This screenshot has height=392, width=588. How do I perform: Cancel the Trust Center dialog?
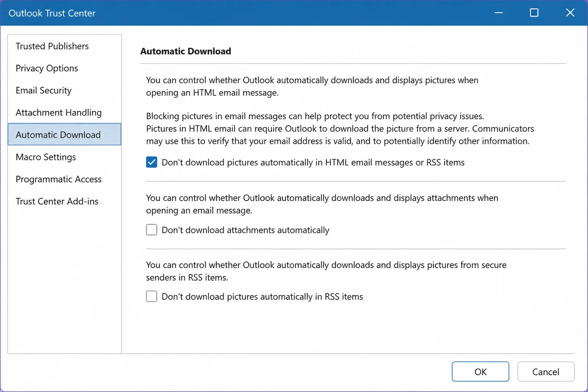coord(546,372)
